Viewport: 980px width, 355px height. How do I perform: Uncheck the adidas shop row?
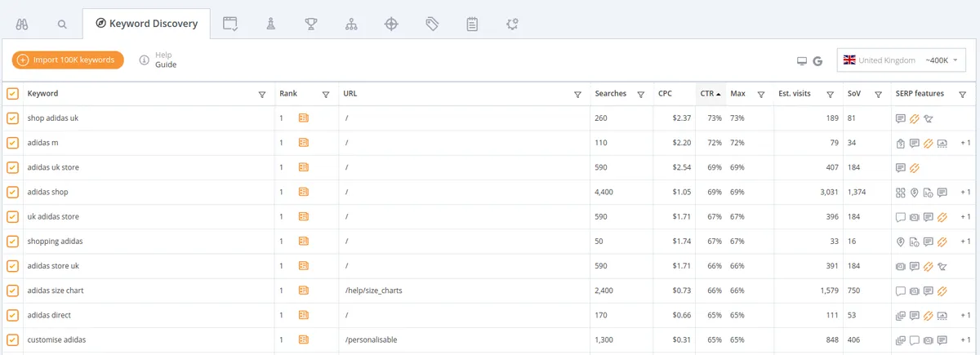click(x=12, y=192)
